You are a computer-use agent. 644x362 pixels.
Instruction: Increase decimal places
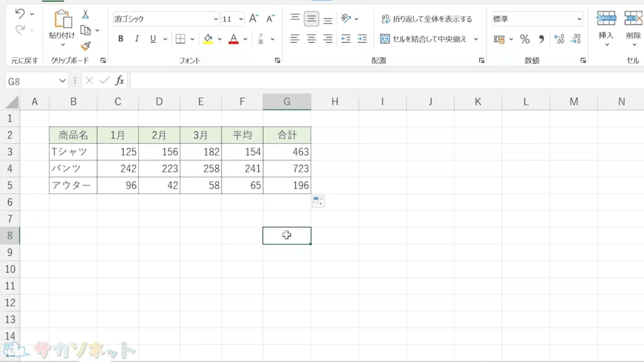pyautogui.click(x=559, y=39)
